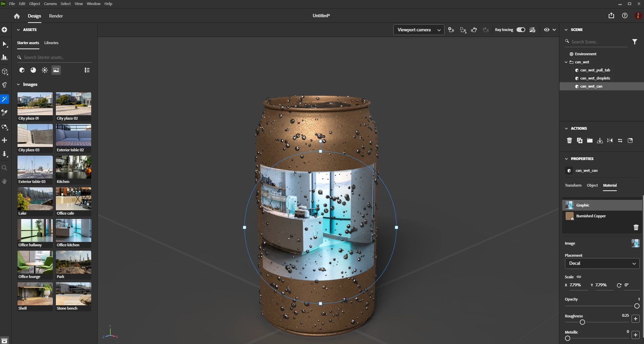Select the Place Graphic on Model tool
This screenshot has height=344, width=644.
[4, 85]
